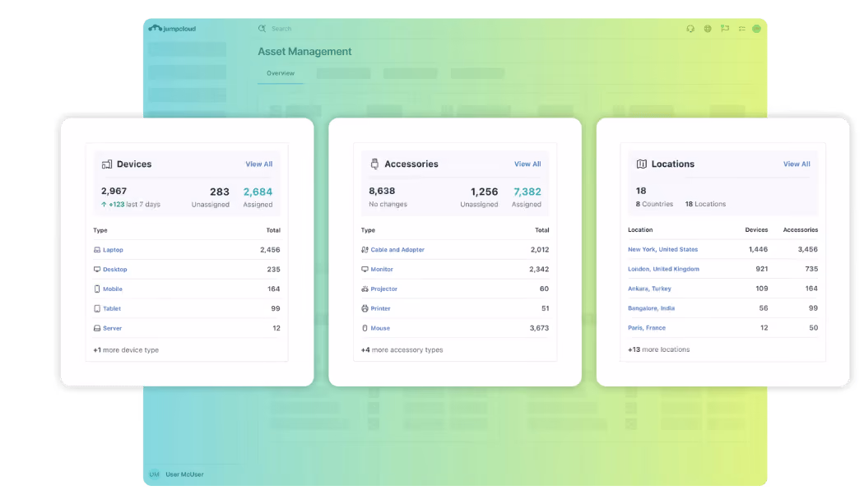Click the Printer row icon
Image resolution: width=864 pixels, height=504 pixels.
(x=365, y=309)
